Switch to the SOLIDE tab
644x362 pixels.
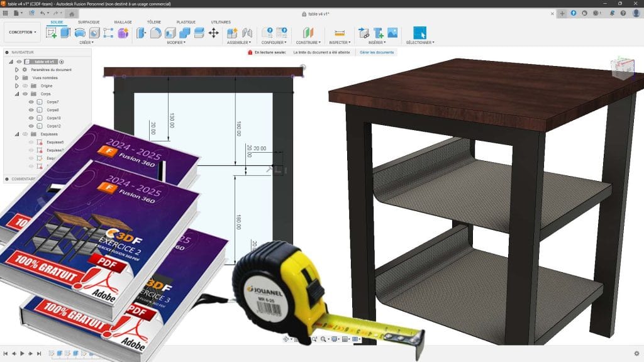[57, 22]
